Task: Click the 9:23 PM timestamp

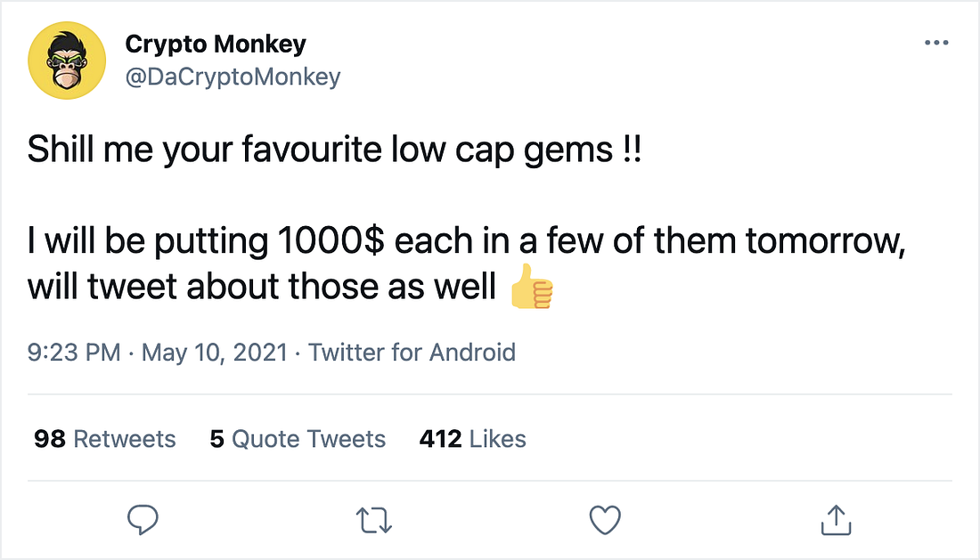Action: 74,352
